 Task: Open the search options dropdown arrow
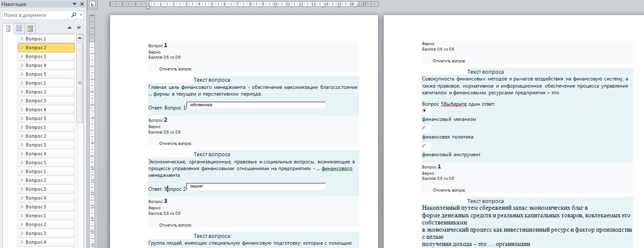81,15
